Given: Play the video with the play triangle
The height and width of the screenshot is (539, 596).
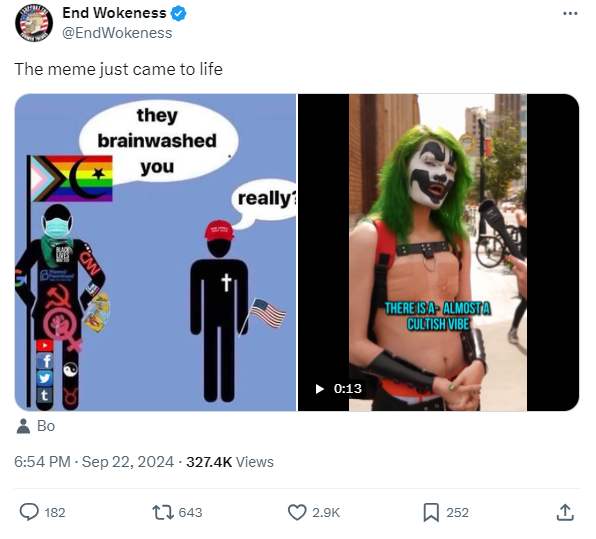Looking at the screenshot, I should (320, 388).
